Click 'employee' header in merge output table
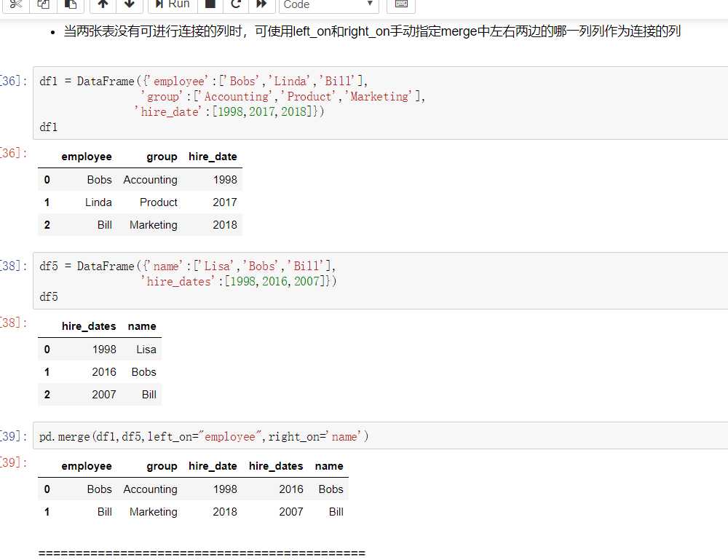The height and width of the screenshot is (560, 728). pos(87,466)
